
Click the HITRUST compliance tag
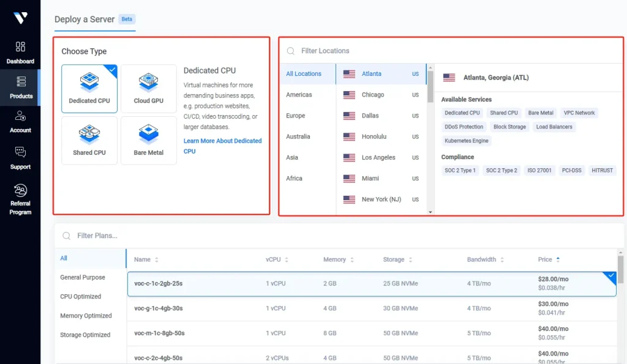click(602, 171)
